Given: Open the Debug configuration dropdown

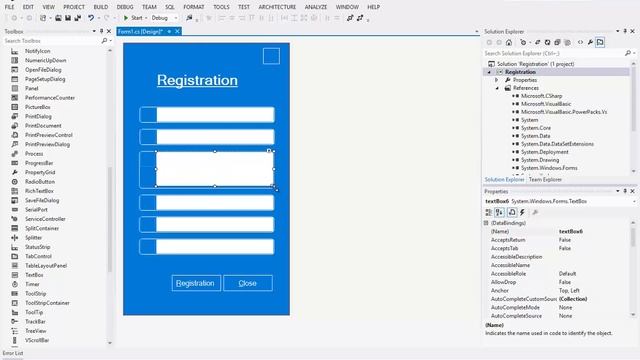Looking at the screenshot, I should pyautogui.click(x=164, y=18).
